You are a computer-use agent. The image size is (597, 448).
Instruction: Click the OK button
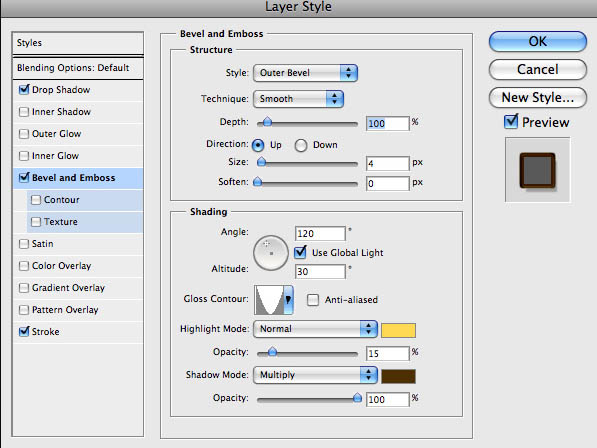(x=538, y=41)
